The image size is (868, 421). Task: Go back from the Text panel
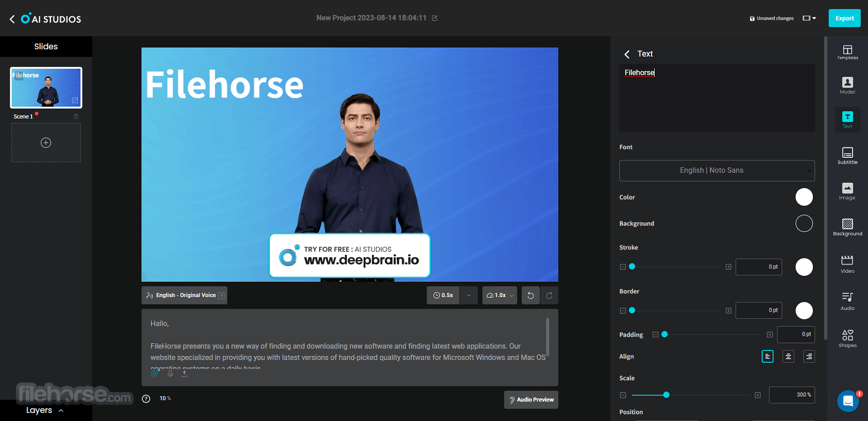pos(627,54)
